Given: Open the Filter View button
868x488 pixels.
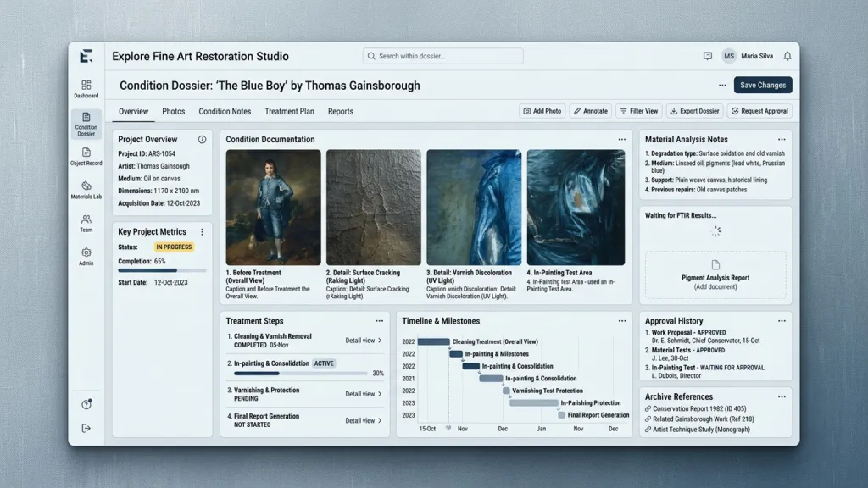Looking at the screenshot, I should [x=639, y=111].
